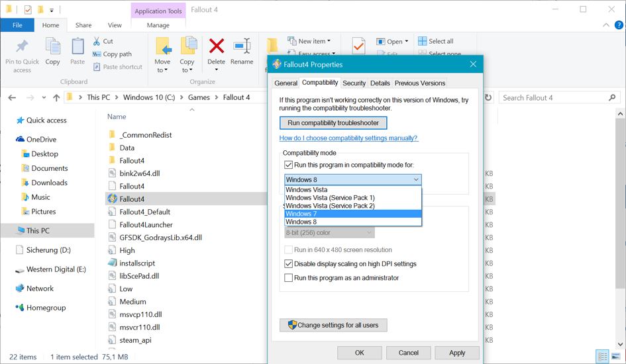Open the New item dropdown
Viewport: 626px width, 364px height.
tap(309, 41)
